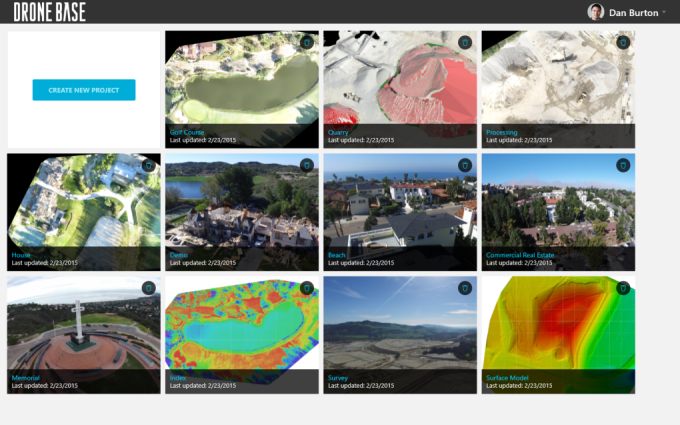Open the Golf Course project link
680x425 pixels.
tap(187, 132)
